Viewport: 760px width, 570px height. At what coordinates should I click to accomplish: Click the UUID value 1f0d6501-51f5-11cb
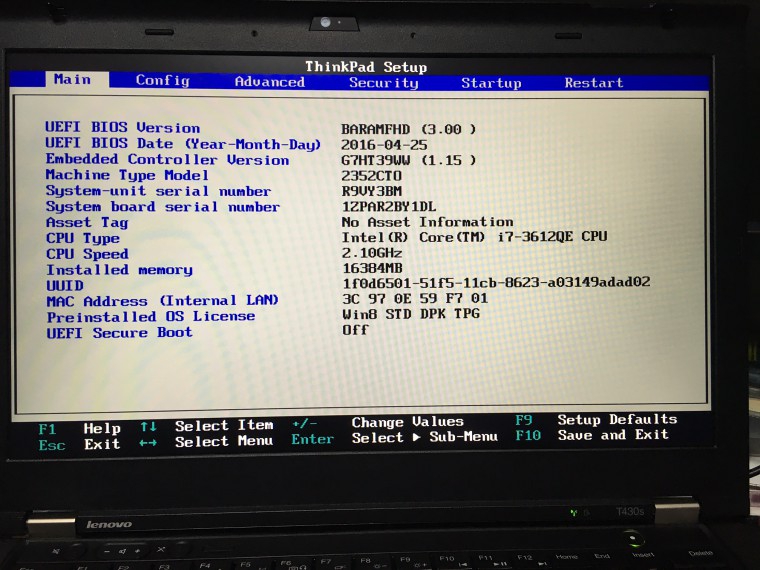[x=496, y=283]
